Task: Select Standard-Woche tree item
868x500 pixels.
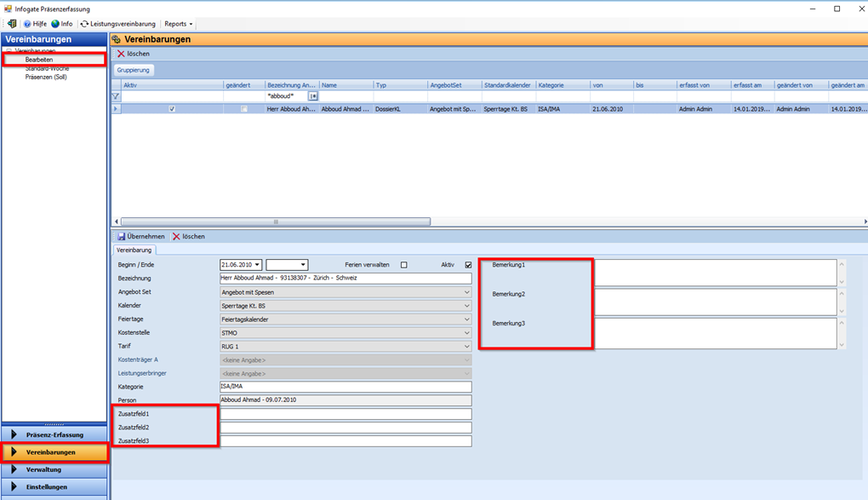Action: (x=47, y=69)
